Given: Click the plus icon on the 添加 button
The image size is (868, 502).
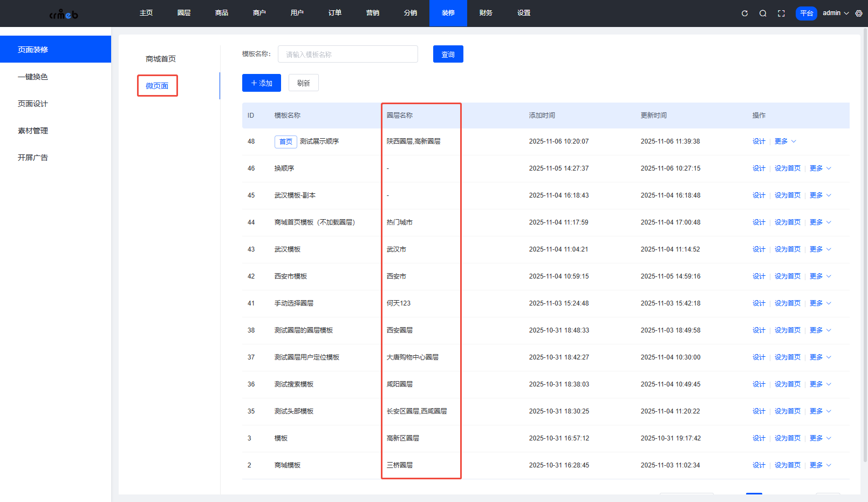Looking at the screenshot, I should tap(254, 83).
